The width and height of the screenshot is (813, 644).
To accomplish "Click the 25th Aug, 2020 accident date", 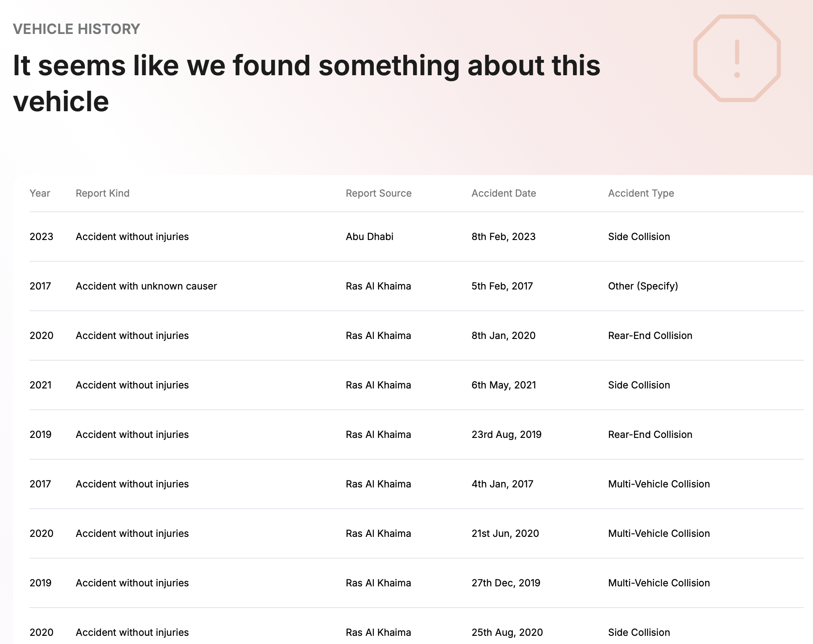I will tap(507, 633).
